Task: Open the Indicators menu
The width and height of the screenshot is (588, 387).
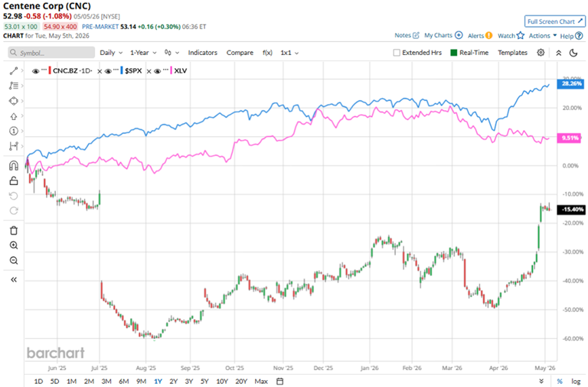Action: pos(202,53)
